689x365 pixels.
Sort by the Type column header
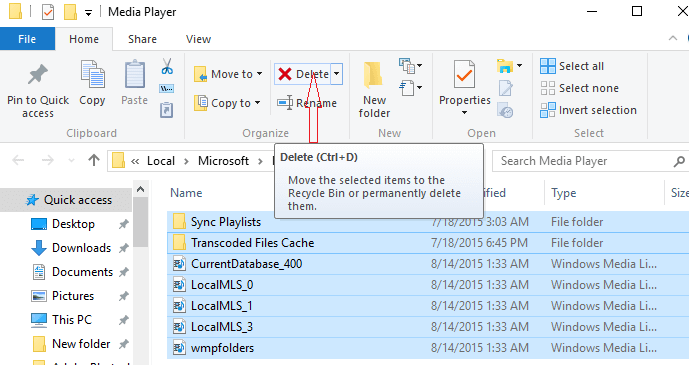(x=563, y=193)
